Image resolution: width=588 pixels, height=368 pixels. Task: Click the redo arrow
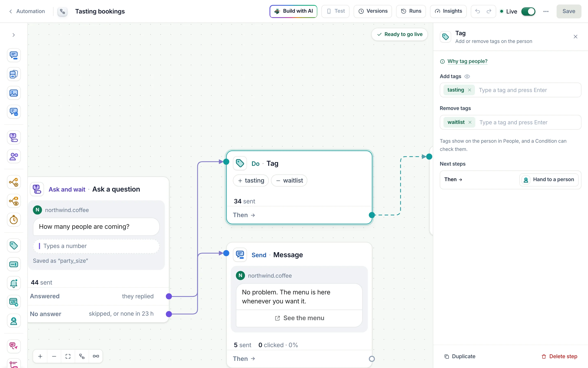click(489, 11)
